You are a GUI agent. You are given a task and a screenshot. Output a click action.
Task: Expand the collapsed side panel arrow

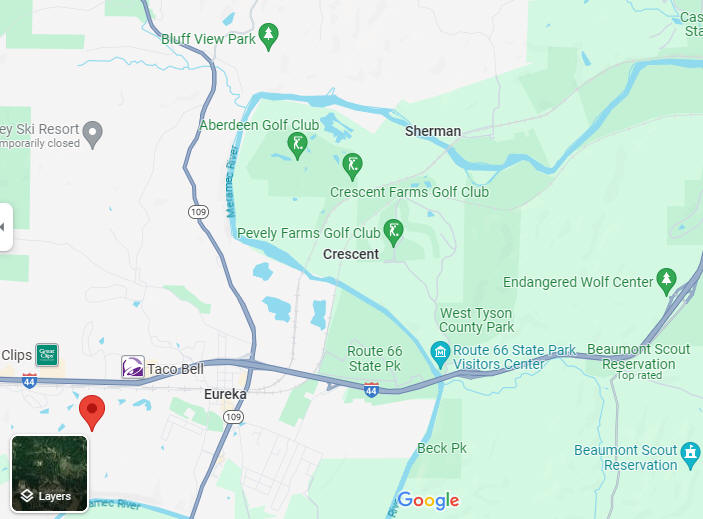click(4, 227)
